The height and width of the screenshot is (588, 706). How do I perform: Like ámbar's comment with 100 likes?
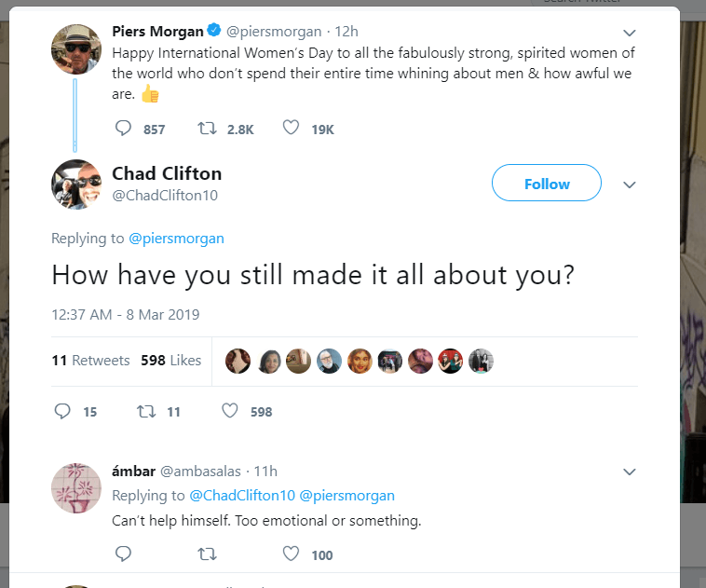pos(291,554)
